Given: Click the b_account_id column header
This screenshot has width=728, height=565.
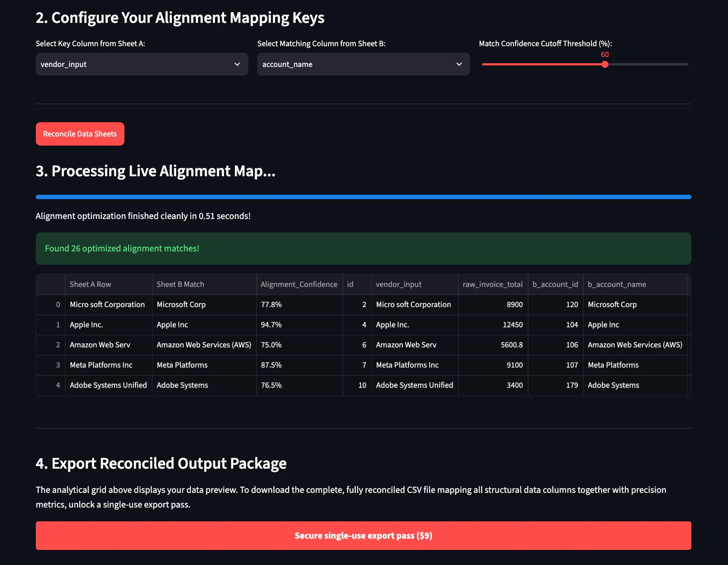Looking at the screenshot, I should coord(555,284).
